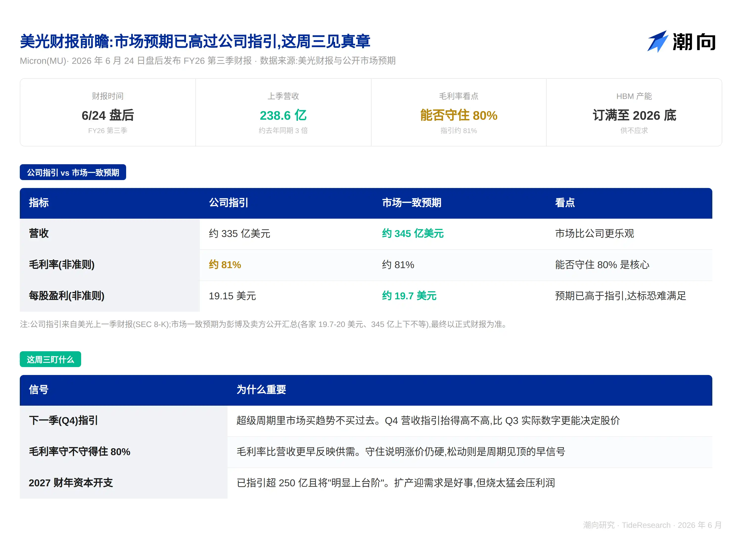
Task: Click the 为什么重要 column header
Action: 261,390
